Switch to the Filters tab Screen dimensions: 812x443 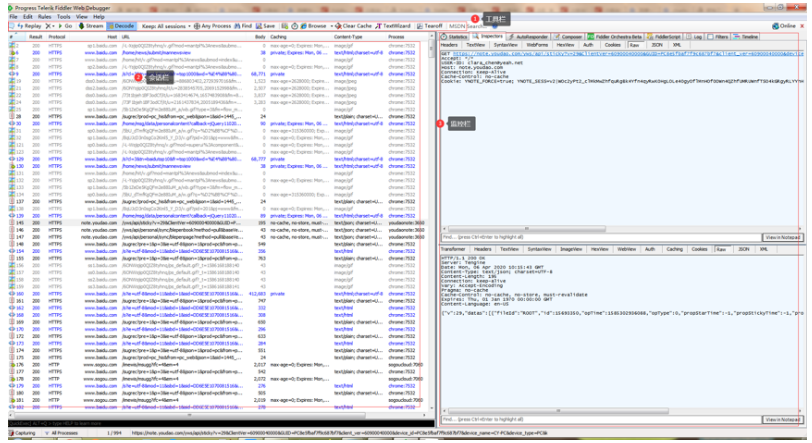point(718,37)
